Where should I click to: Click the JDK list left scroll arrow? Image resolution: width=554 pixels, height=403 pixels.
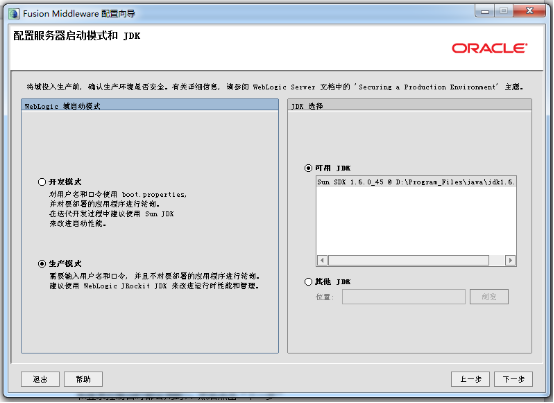[x=322, y=261]
